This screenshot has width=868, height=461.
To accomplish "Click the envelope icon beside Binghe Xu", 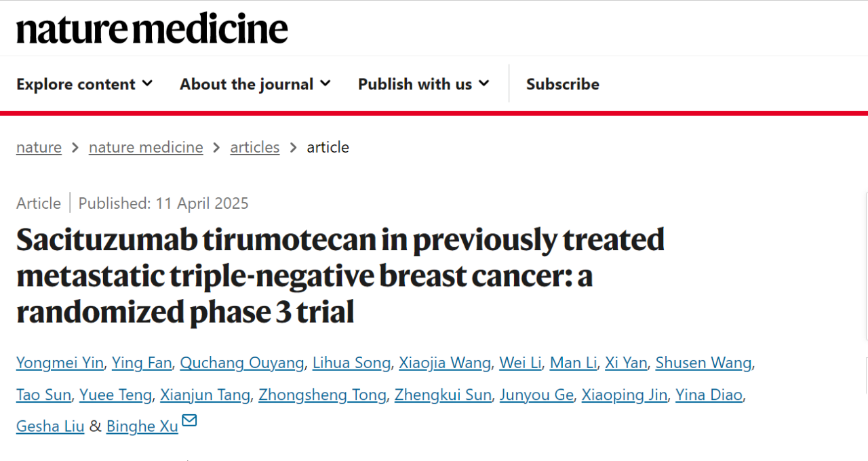I will [189, 421].
